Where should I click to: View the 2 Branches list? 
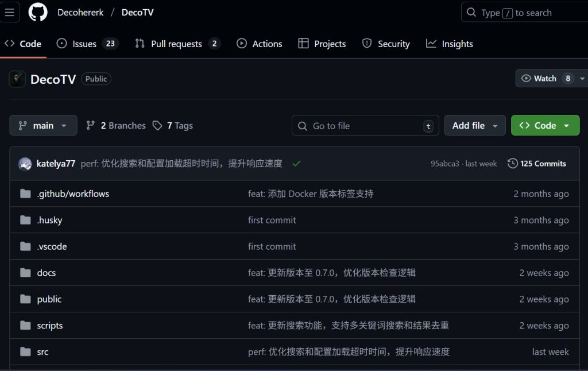point(116,126)
